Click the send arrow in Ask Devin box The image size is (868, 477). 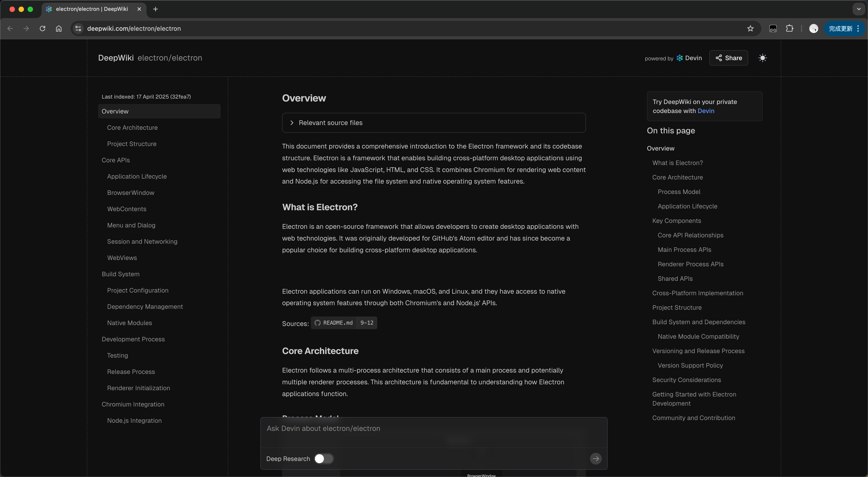pos(595,458)
